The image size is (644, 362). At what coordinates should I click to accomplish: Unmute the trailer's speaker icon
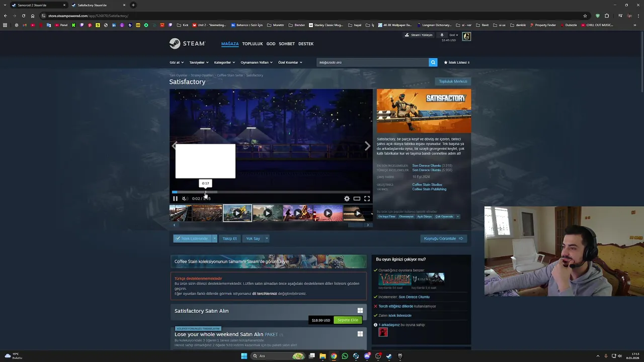pyautogui.click(x=185, y=199)
